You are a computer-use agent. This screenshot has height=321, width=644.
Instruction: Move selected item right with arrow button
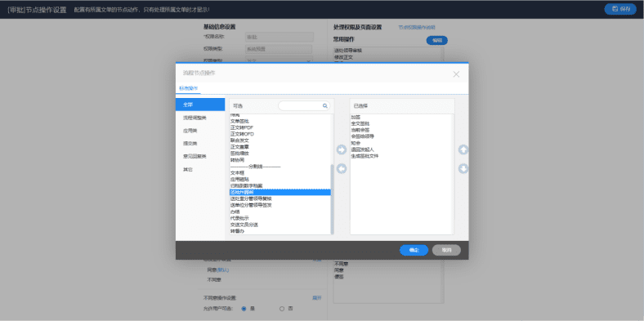(x=342, y=149)
